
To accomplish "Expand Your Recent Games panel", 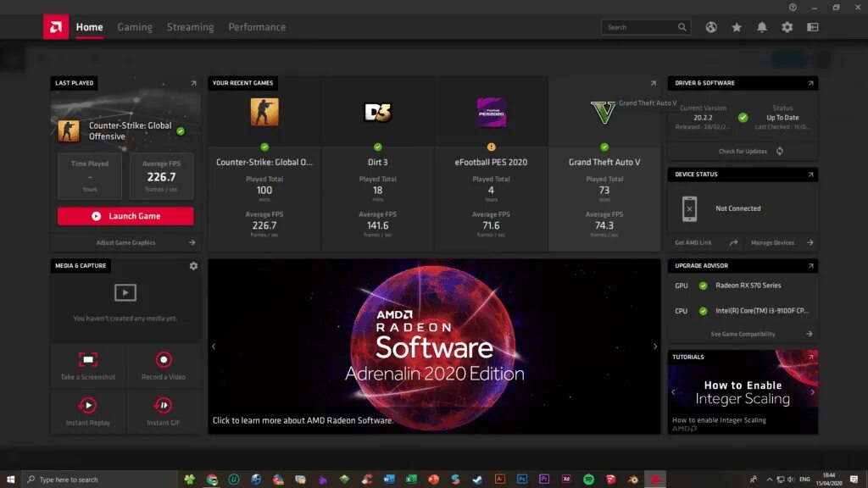I will [654, 84].
